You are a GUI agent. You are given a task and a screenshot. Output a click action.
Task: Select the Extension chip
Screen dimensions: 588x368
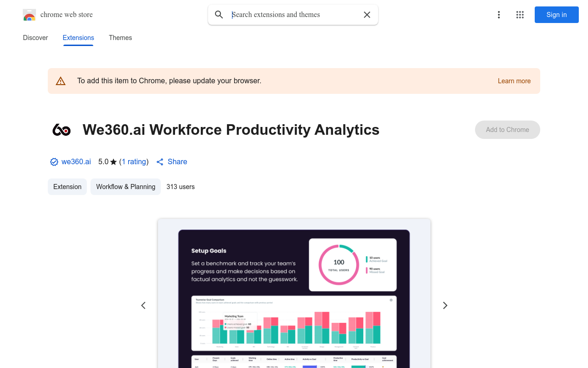click(67, 187)
